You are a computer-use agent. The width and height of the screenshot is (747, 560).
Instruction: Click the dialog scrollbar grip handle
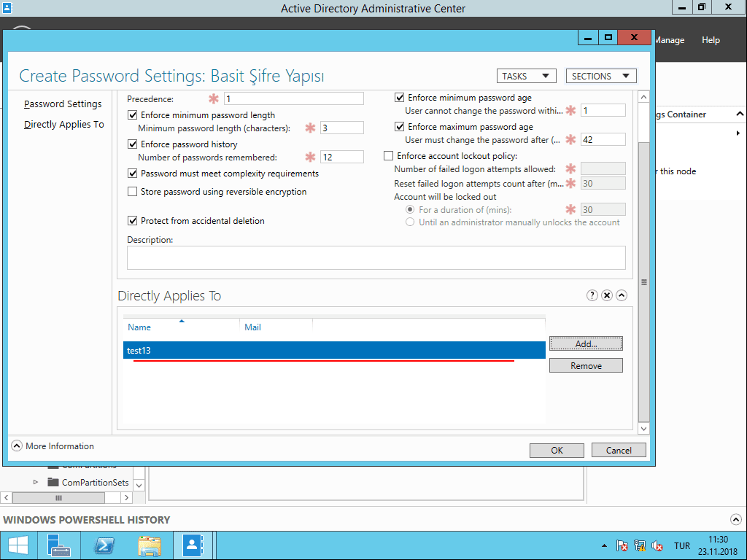pyautogui.click(x=643, y=282)
